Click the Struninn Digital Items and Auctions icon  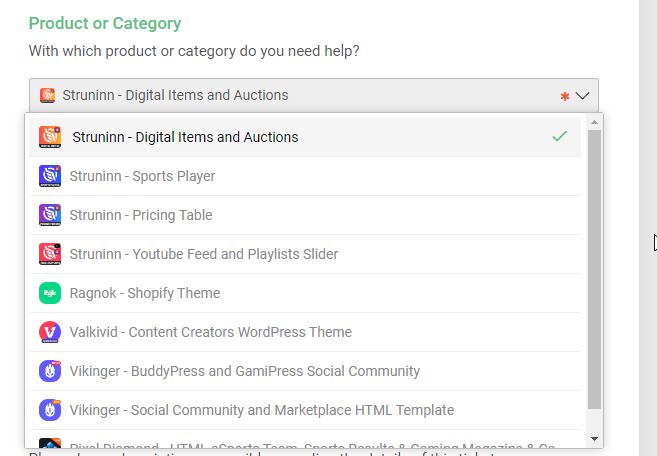50,137
